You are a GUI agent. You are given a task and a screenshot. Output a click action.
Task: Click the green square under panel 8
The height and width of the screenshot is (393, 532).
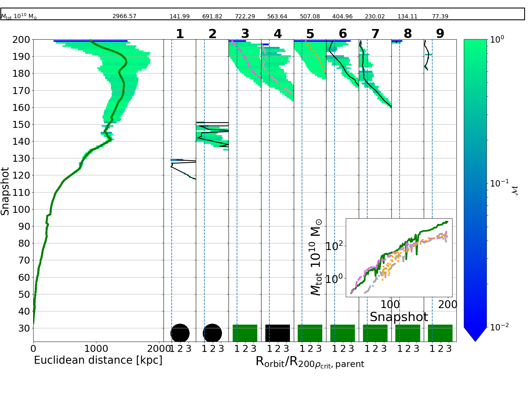408,333
